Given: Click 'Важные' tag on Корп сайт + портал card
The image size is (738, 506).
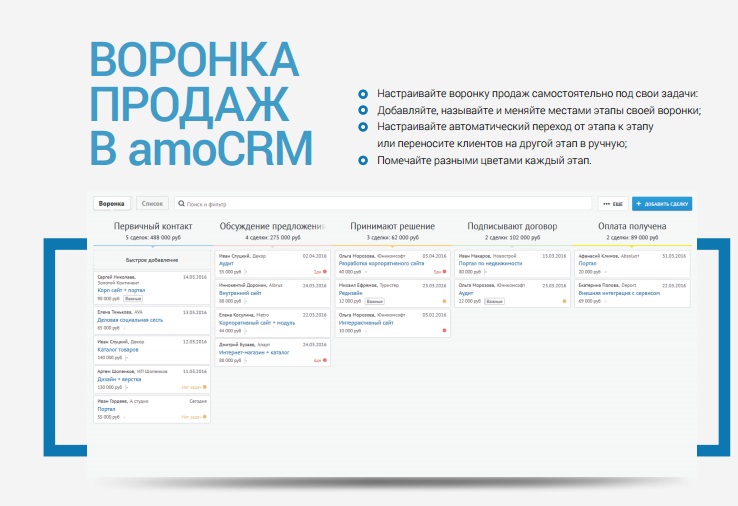Looking at the screenshot, I should click(133, 298).
